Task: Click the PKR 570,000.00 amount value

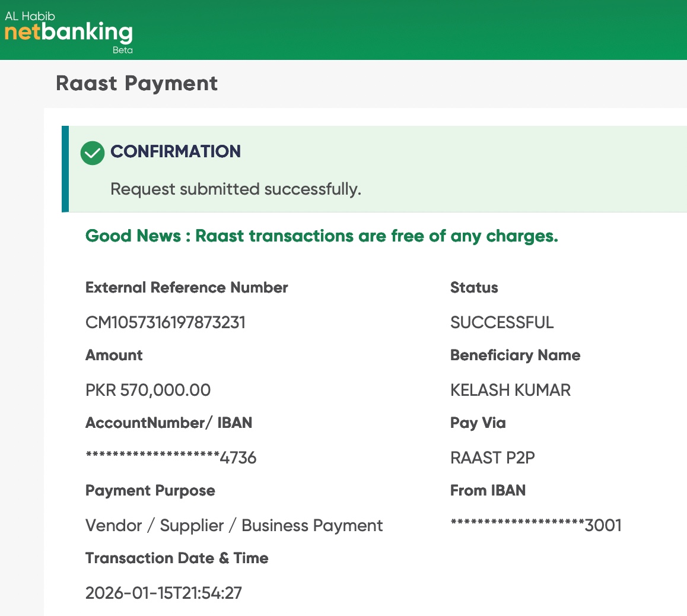Action: (148, 390)
